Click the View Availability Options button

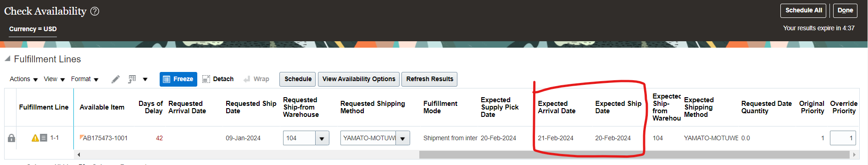(x=359, y=79)
